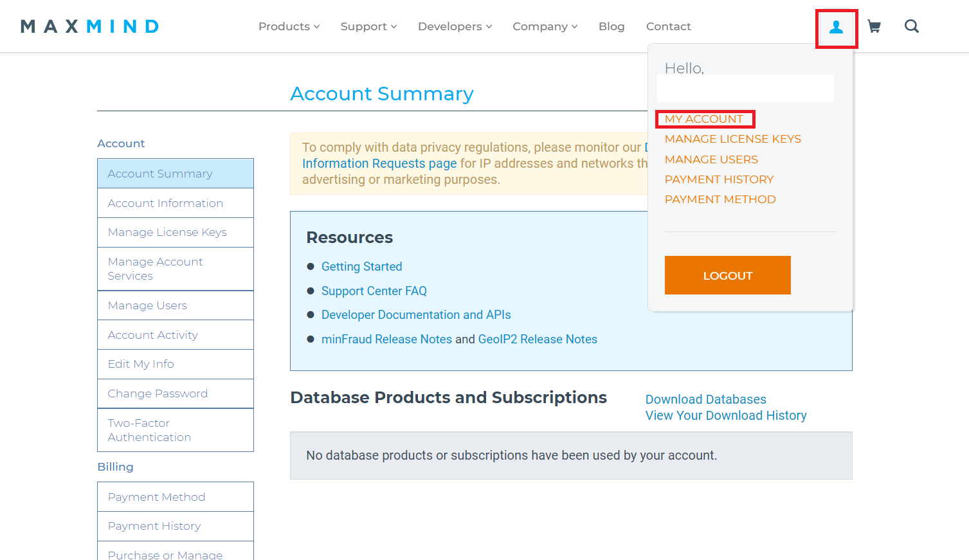The image size is (969, 560).
Task: Open minFraud Release Notes link
Action: tap(386, 339)
